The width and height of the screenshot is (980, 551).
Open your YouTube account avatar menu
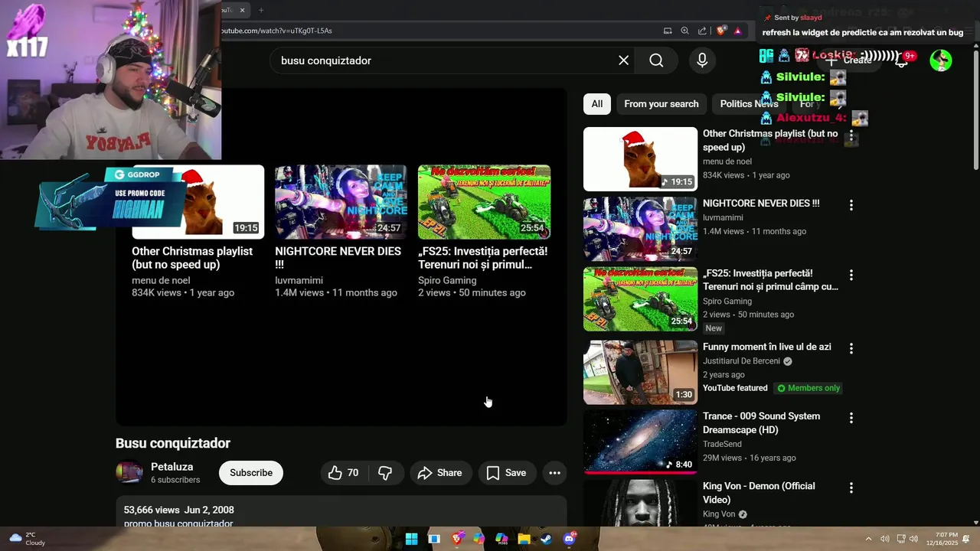tap(941, 60)
